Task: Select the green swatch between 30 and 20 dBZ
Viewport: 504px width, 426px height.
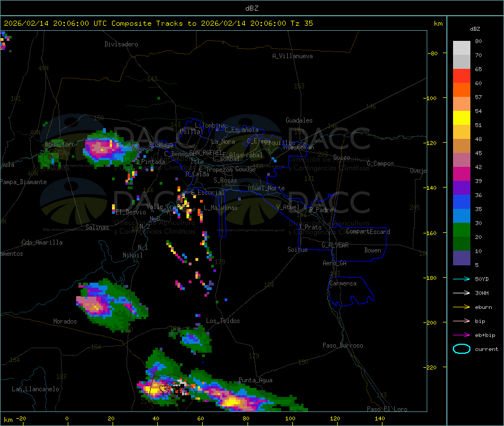Action: [x=461, y=230]
